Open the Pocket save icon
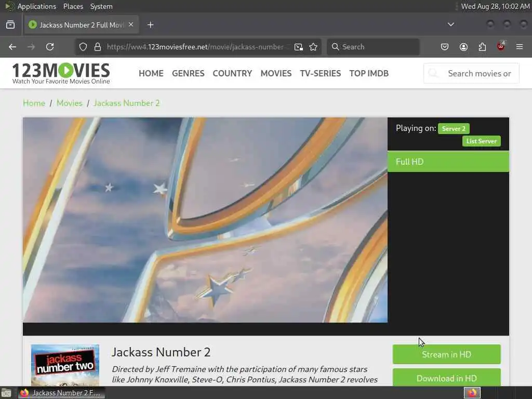Image resolution: width=532 pixels, height=399 pixels. coord(445,47)
